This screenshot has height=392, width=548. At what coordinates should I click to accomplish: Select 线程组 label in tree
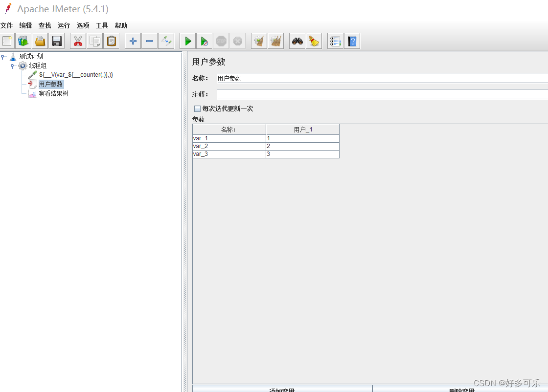(38, 65)
